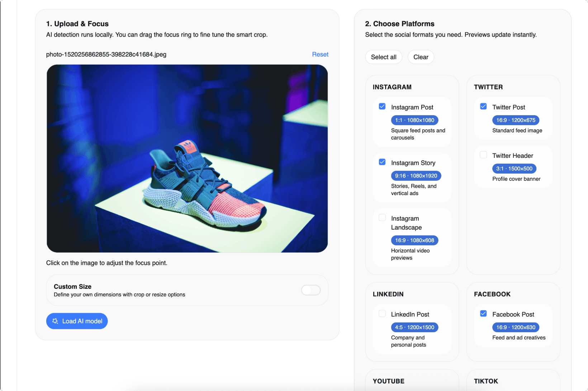
Task: Click the 9:16 · 1080×1920 size badge
Action: point(416,176)
